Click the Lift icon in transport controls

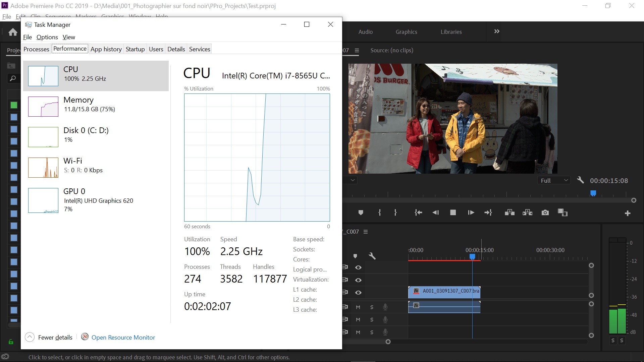[x=509, y=212]
